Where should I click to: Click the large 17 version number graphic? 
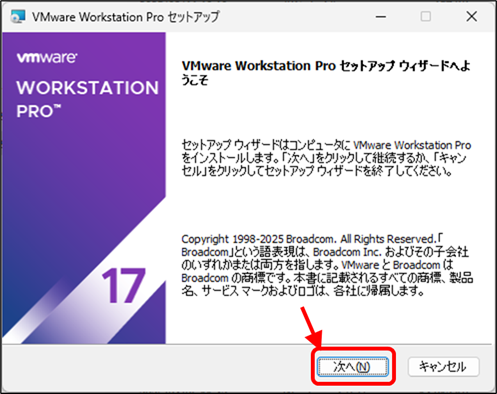click(x=123, y=285)
